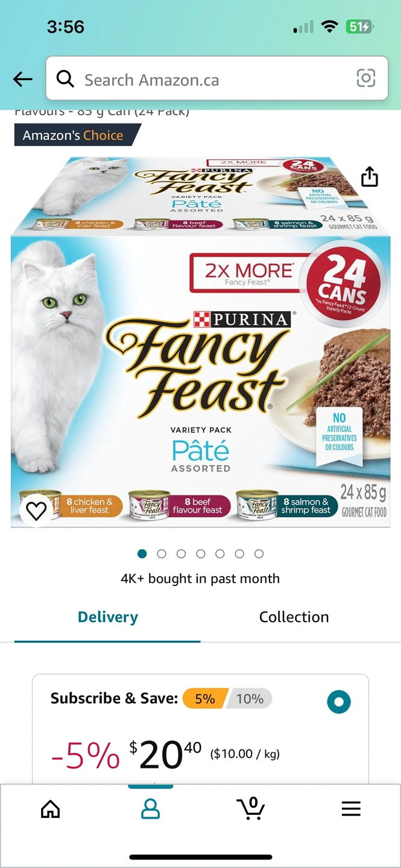Choose the 5% Subscribe & Save badge
The height and width of the screenshot is (868, 401).
click(x=204, y=699)
